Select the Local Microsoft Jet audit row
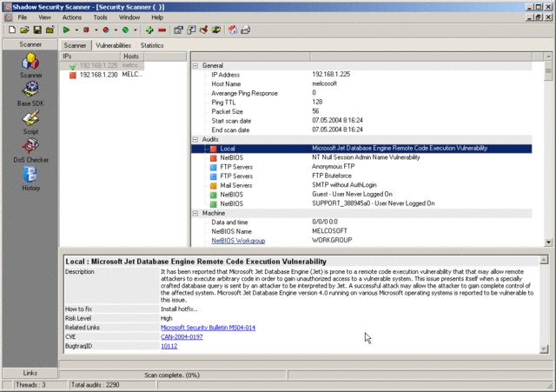The width and height of the screenshot is (556, 392). (361, 149)
